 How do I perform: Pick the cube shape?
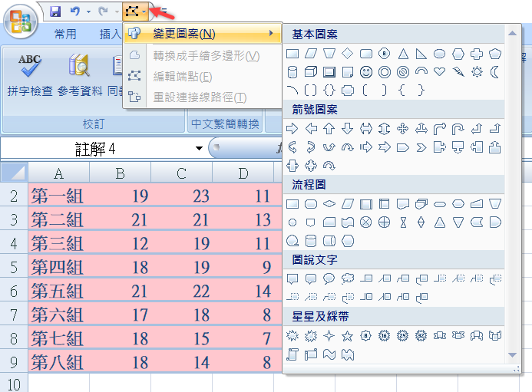(x=311, y=72)
